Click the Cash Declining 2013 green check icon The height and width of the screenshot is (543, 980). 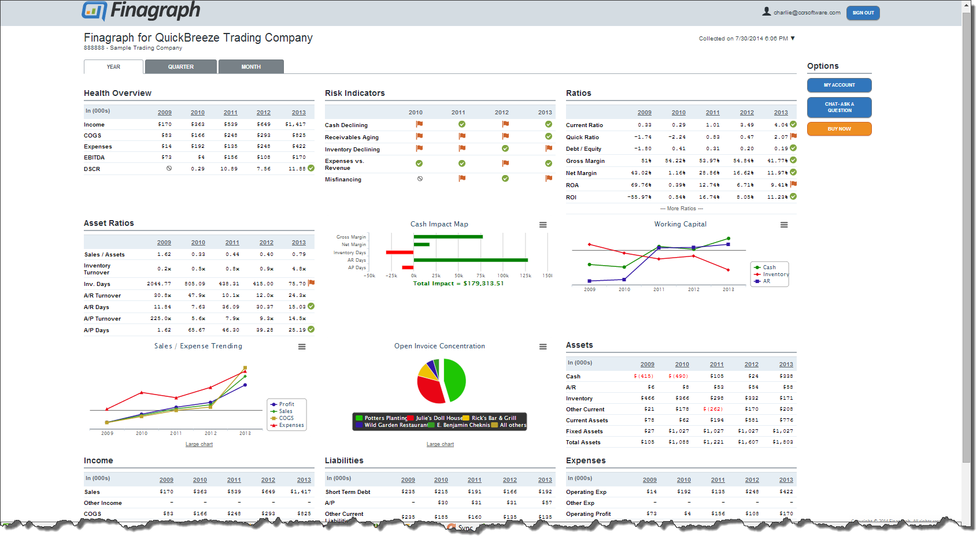pyautogui.click(x=549, y=124)
